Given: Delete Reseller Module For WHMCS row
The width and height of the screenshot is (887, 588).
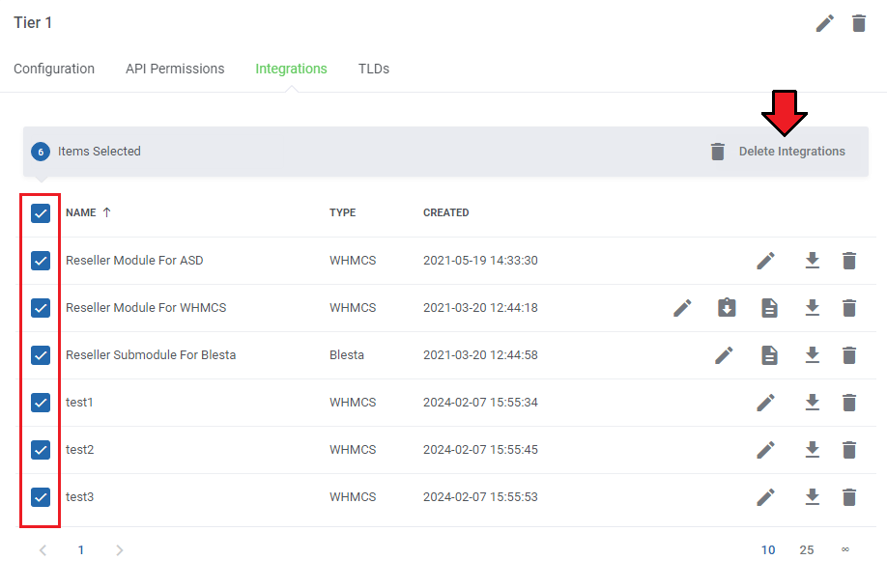Looking at the screenshot, I should tap(849, 308).
